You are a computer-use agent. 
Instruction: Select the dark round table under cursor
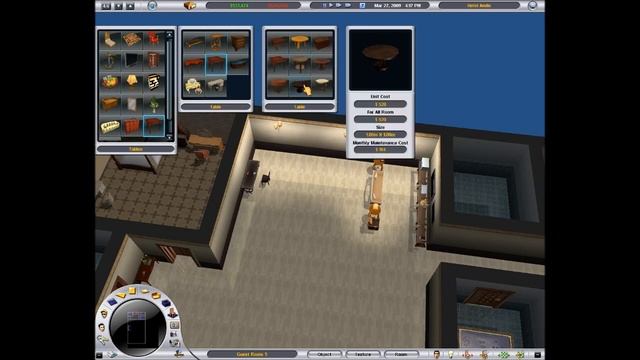pyautogui.click(x=300, y=86)
